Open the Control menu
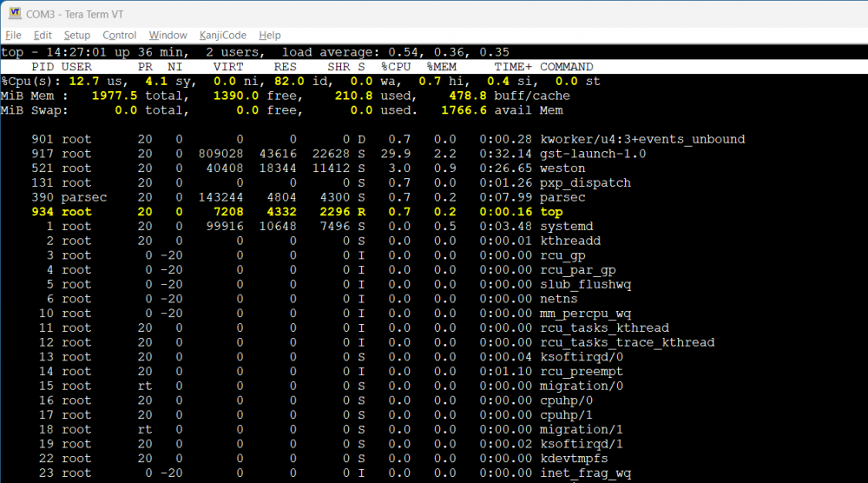The image size is (868, 483). pos(119,35)
